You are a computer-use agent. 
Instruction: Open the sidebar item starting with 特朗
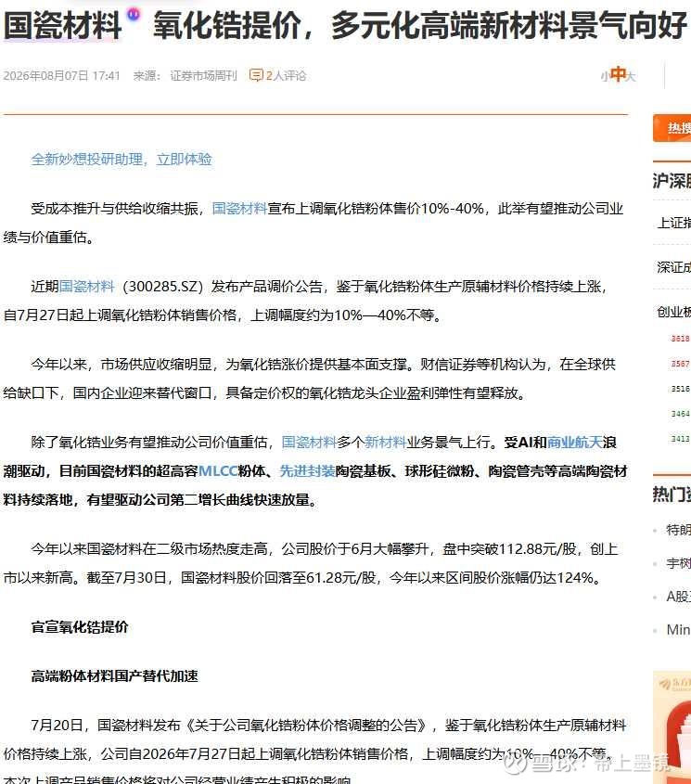[678, 530]
